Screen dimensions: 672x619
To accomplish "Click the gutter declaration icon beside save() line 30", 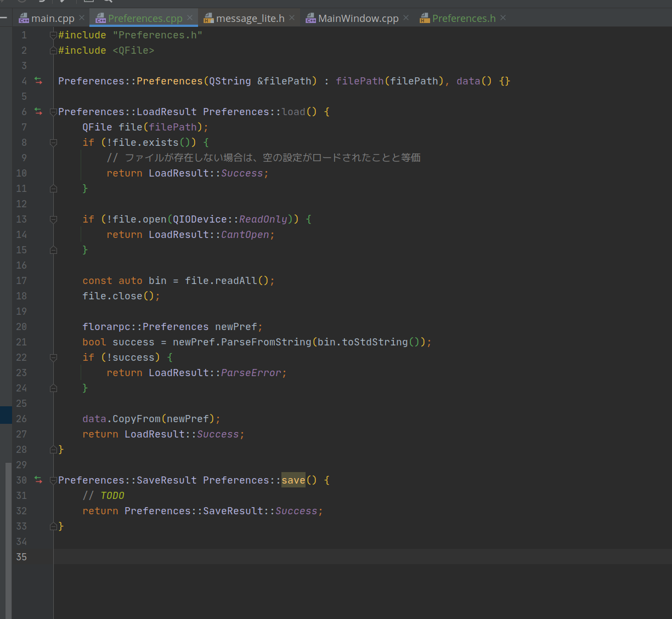I will (38, 480).
